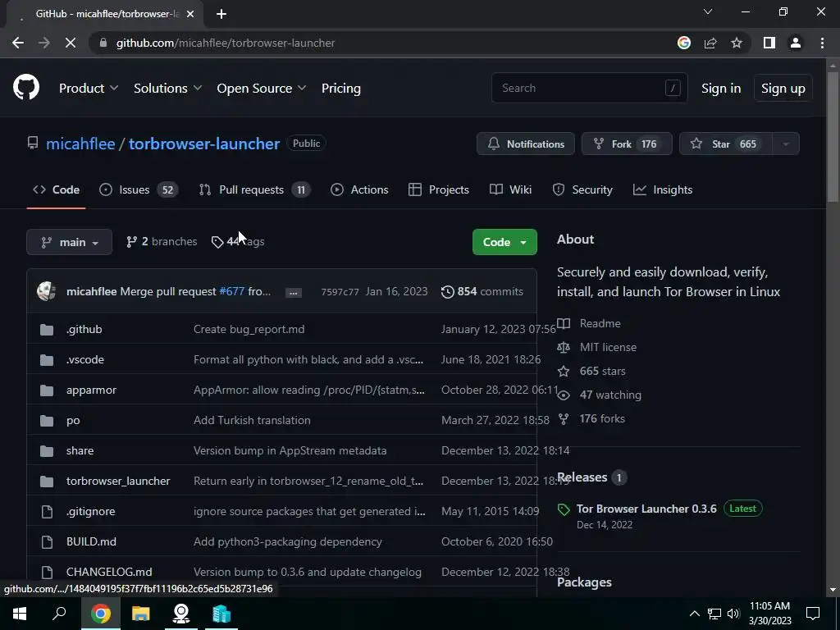This screenshot has height=630, width=840.
Task: Click the share folder icon
Action: pyautogui.click(x=47, y=451)
